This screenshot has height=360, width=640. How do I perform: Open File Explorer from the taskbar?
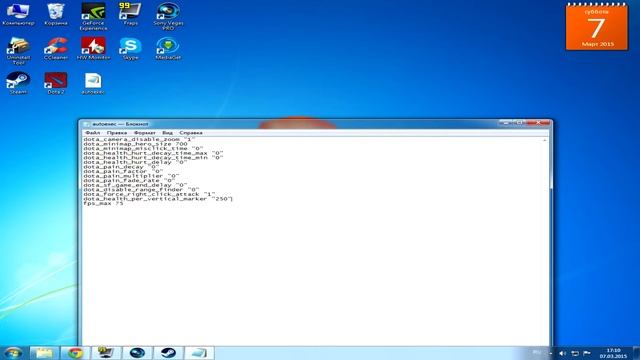coord(44,353)
